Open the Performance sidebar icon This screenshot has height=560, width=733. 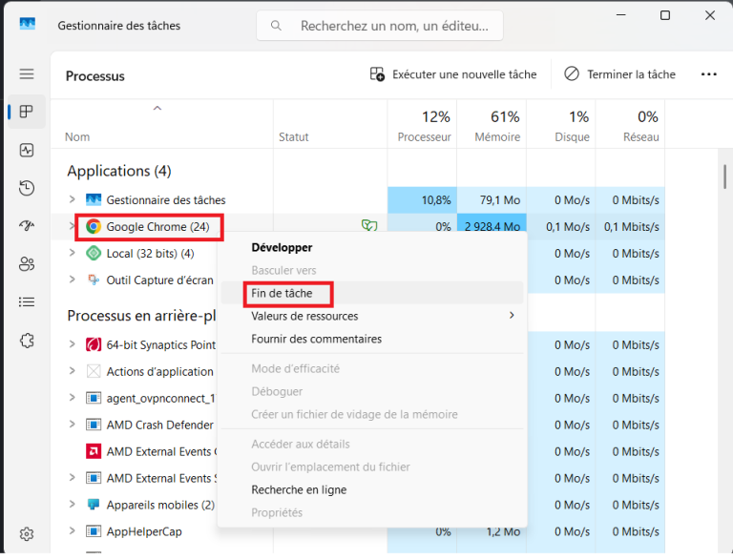tap(27, 150)
